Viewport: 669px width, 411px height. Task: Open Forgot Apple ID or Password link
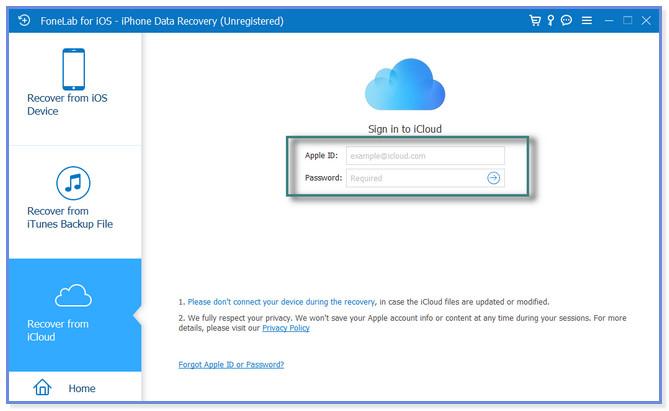pos(231,364)
